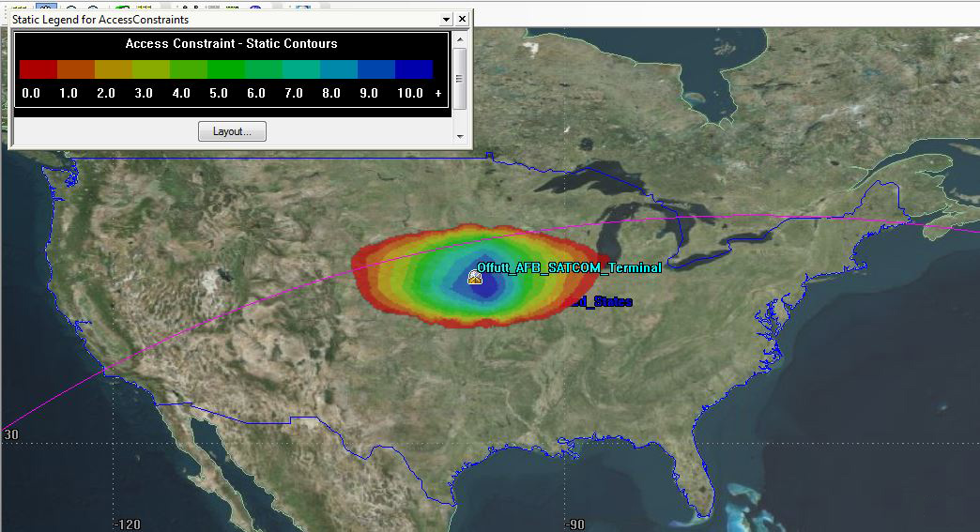The height and width of the screenshot is (532, 980).
Task: Click the plus sign at legend scale end
Action: [x=438, y=94]
